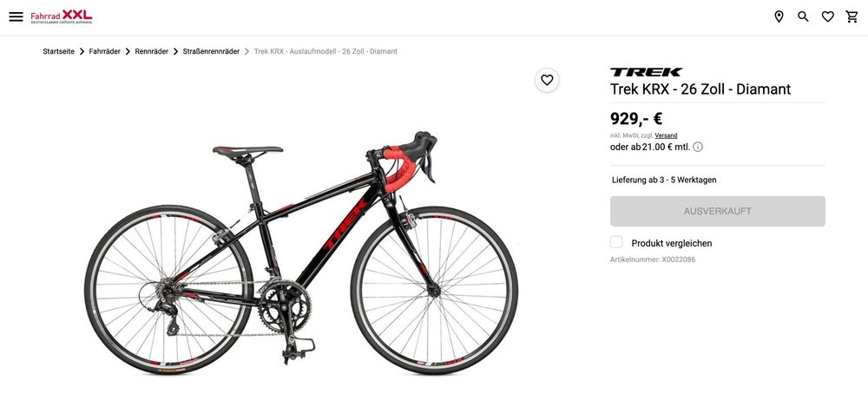Click the Trek KRX - 26 Zoll product title

click(700, 89)
